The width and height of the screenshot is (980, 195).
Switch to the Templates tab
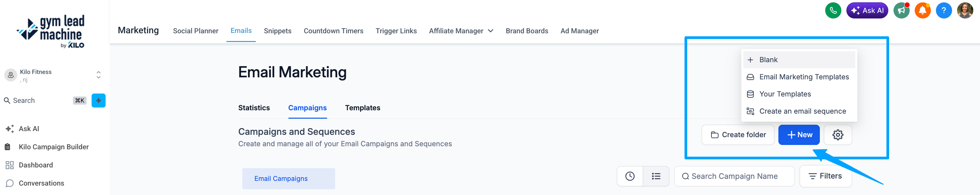(x=362, y=108)
